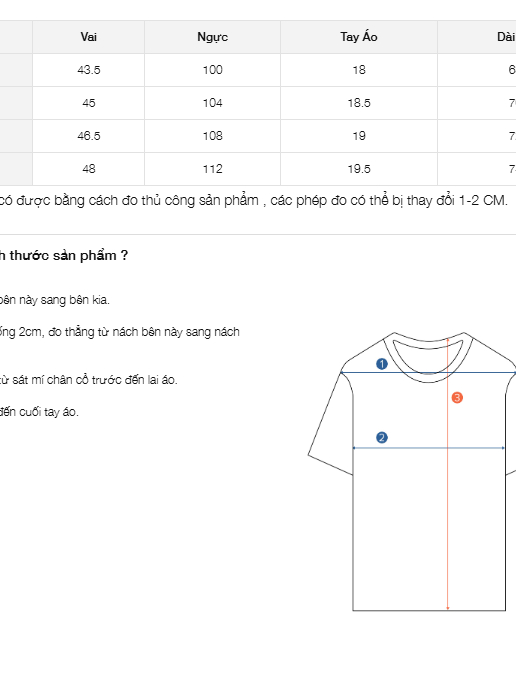Select the Dài column header
This screenshot has height=689, width=516.
click(x=477, y=37)
